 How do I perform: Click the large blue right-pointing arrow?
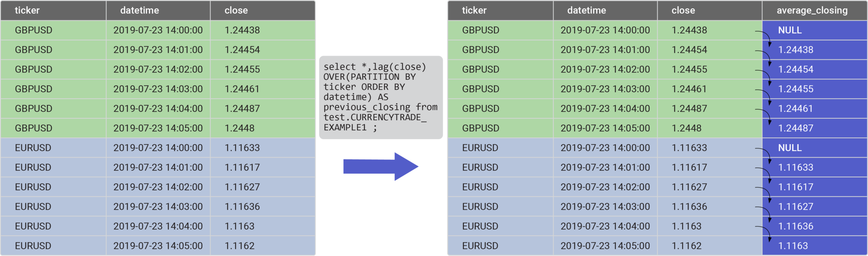pos(381,167)
